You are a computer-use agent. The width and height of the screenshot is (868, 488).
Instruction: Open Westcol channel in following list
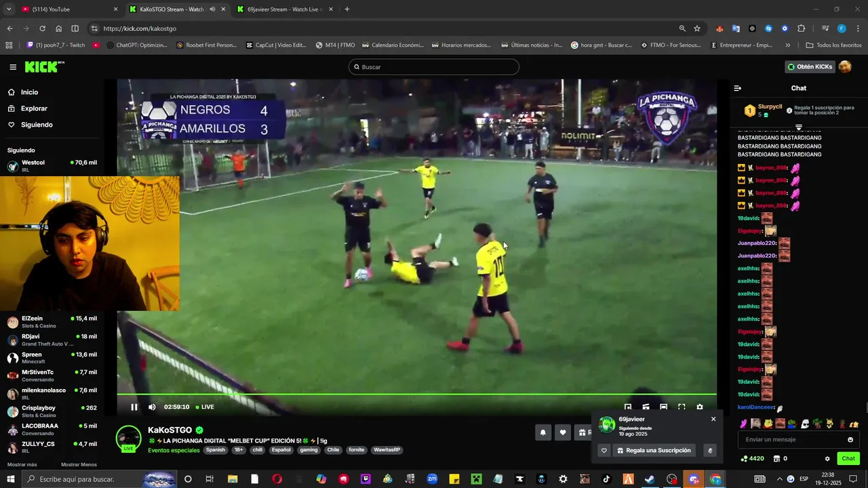coord(52,166)
